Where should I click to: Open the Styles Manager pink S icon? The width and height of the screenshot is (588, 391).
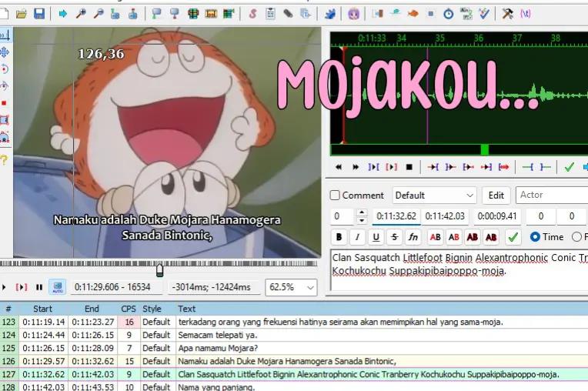pyautogui.click(x=252, y=15)
